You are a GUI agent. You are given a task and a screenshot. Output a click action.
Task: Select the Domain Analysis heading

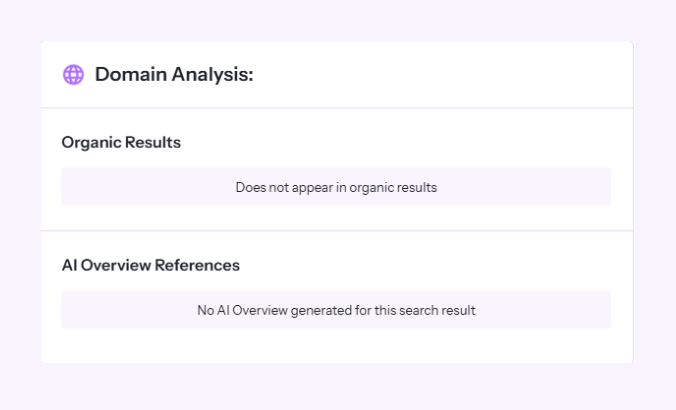coord(174,75)
